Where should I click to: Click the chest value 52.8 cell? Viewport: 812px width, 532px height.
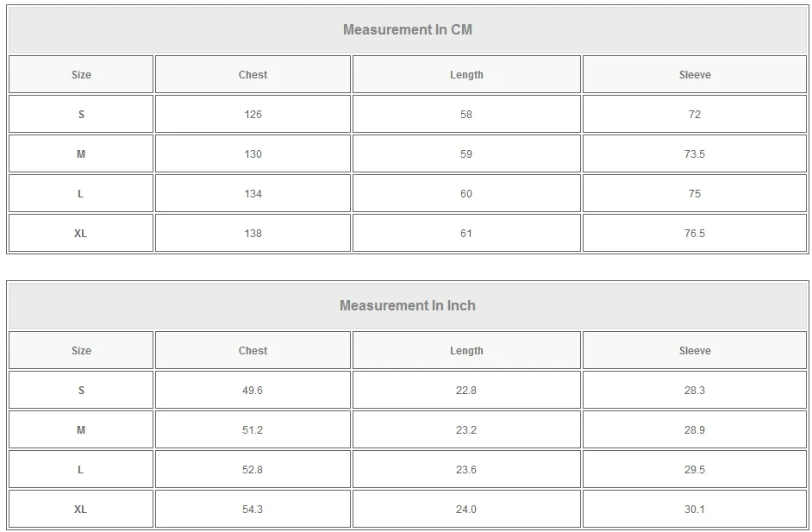253,470
